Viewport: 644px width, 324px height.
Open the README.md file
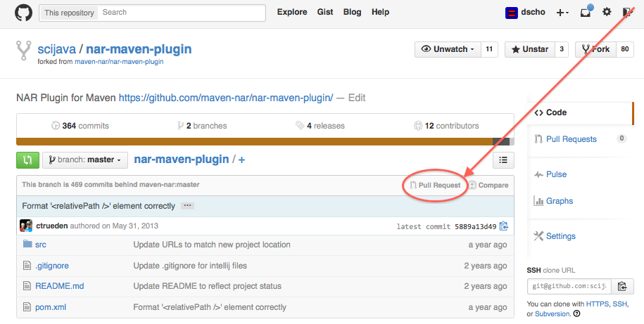coord(60,286)
